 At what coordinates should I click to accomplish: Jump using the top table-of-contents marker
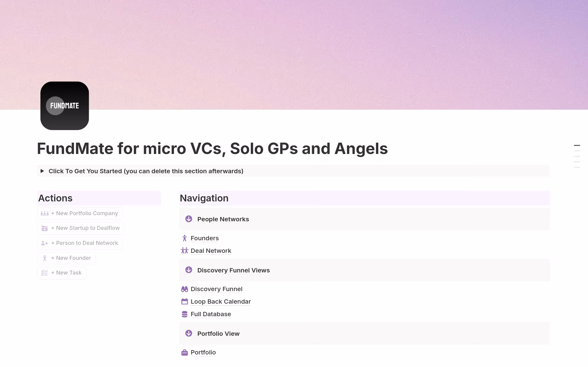(x=577, y=145)
